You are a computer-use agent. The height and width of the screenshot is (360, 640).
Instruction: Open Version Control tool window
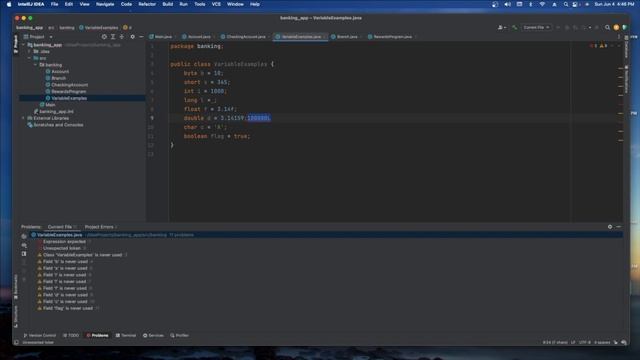[40, 335]
